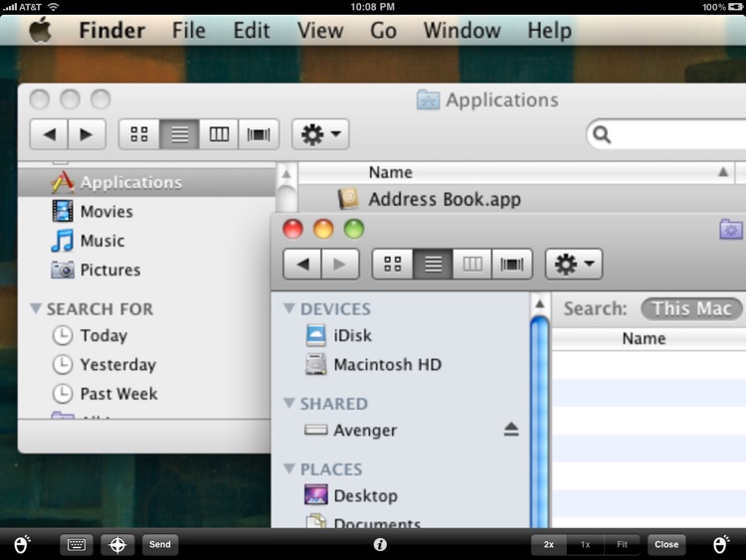Select iDisk in the Devices sidebar

[352, 336]
